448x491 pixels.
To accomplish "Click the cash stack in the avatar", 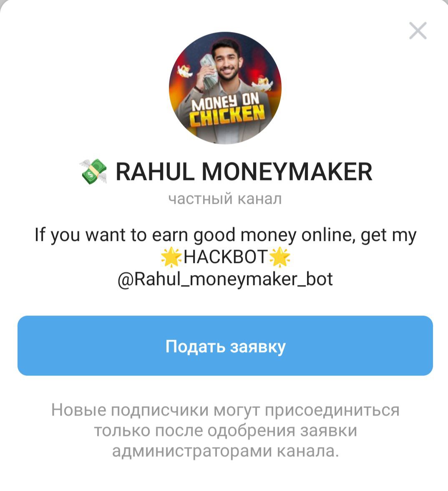I will click(x=208, y=72).
